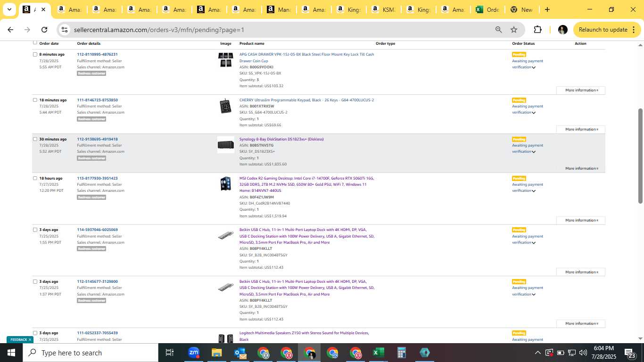The width and height of the screenshot is (644, 362).
Task: View site information icon in address bar
Action: [x=65, y=30]
